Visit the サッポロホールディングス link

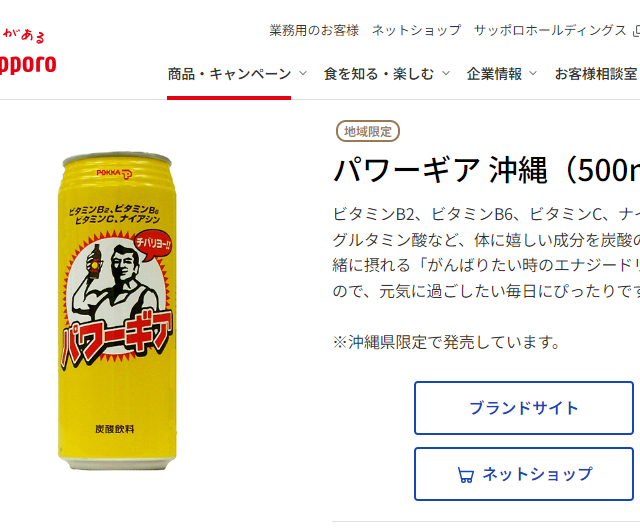coord(550,31)
